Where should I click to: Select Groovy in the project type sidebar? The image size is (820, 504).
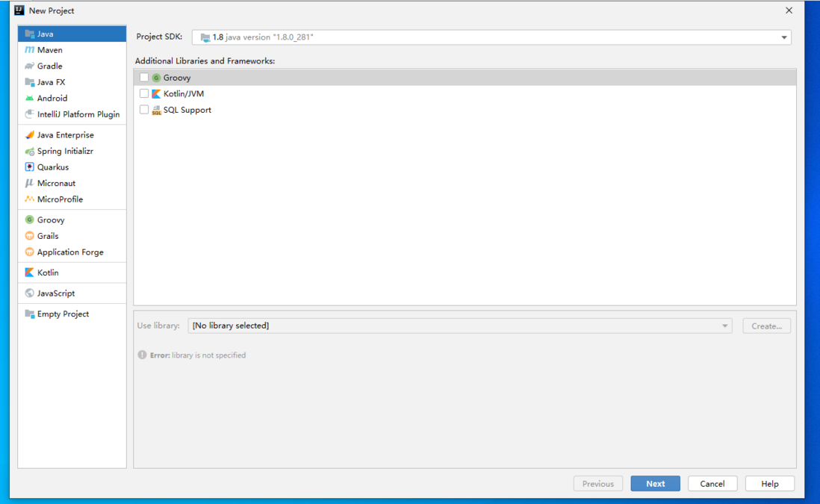[x=72, y=220]
